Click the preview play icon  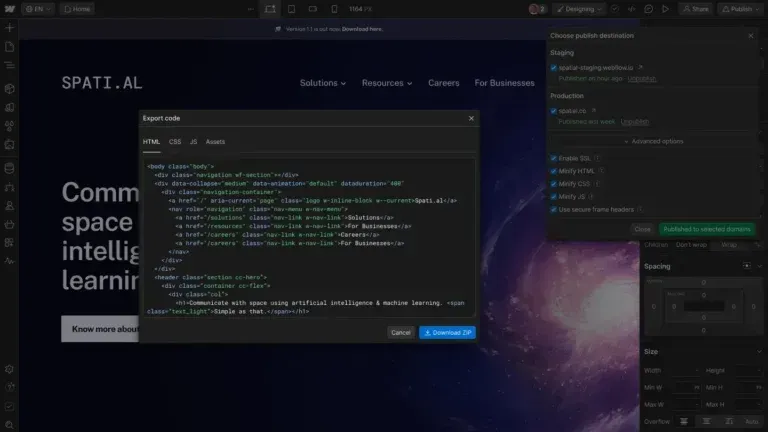coord(665,9)
